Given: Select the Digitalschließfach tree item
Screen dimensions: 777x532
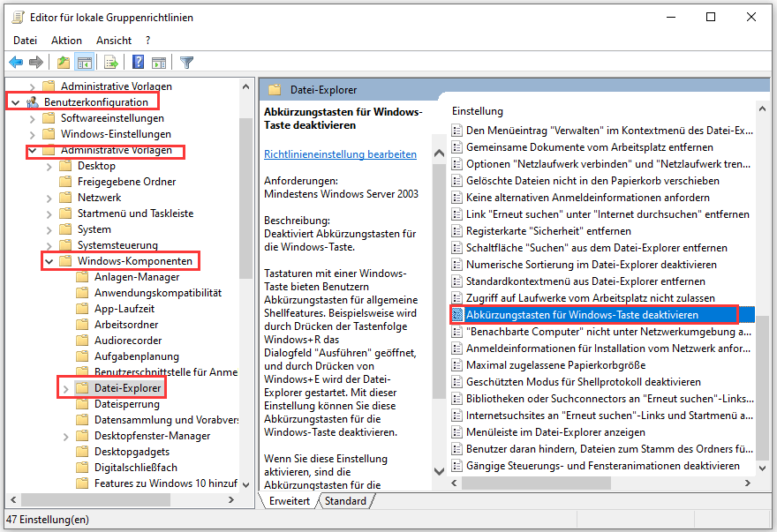Looking at the screenshot, I should tap(135, 467).
